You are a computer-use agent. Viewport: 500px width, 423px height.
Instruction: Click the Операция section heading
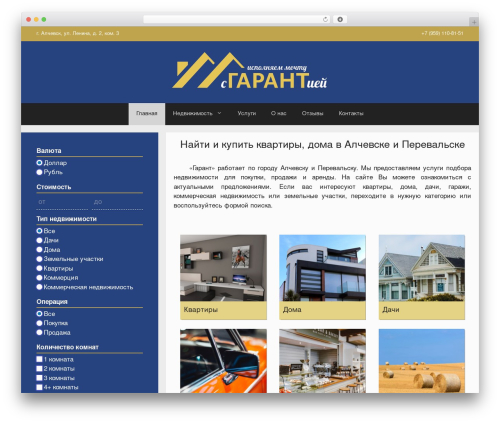click(x=52, y=302)
